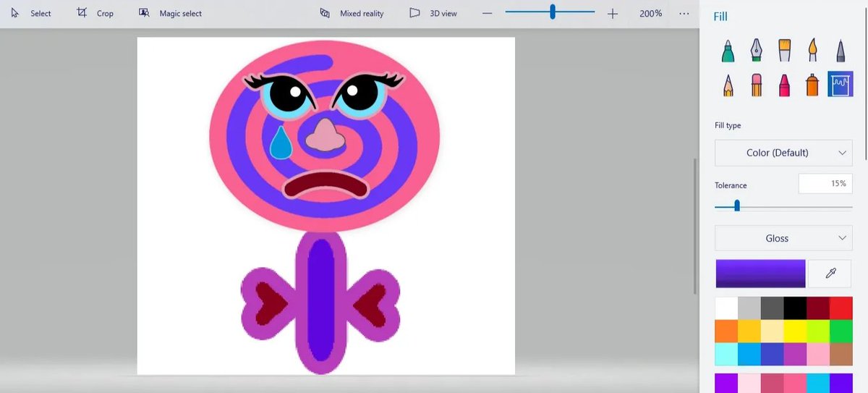Screen dimensions: 868x393
Task: Select the Eraser tool
Action: pyautogui.click(x=756, y=85)
